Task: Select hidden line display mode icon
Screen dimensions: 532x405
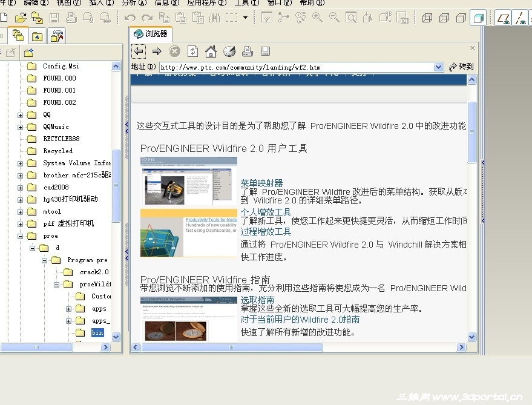Action: click(444, 18)
